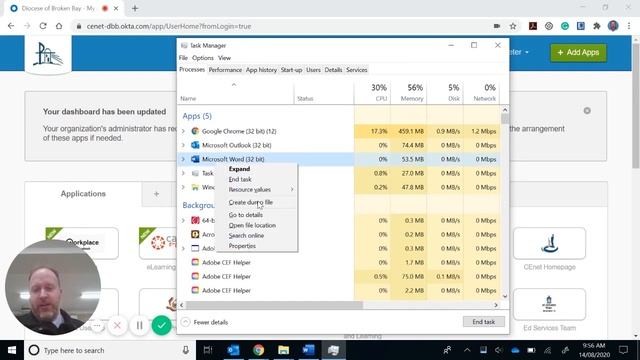Switch to the Start-up tab

tap(291, 70)
